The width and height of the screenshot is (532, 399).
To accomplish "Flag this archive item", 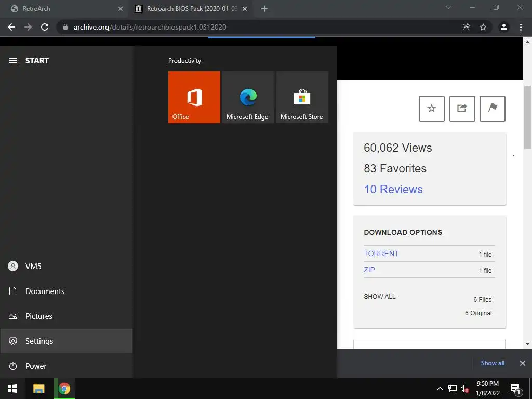I will point(493,109).
